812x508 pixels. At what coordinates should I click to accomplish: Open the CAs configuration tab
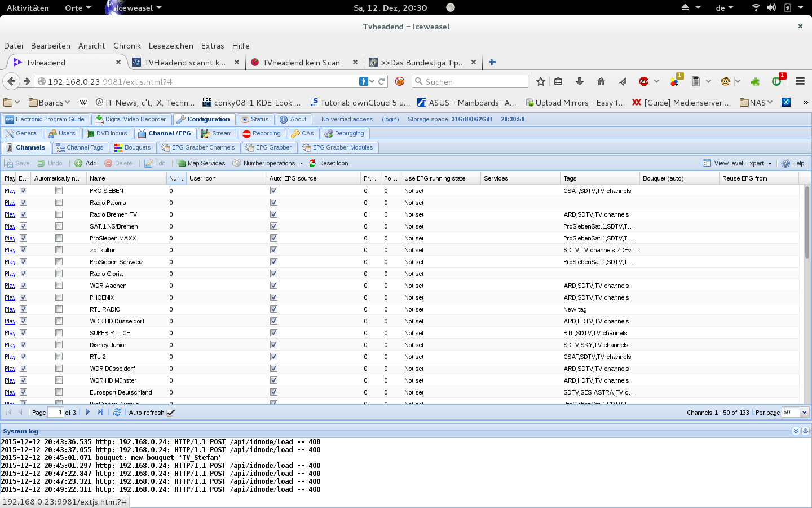(x=303, y=133)
